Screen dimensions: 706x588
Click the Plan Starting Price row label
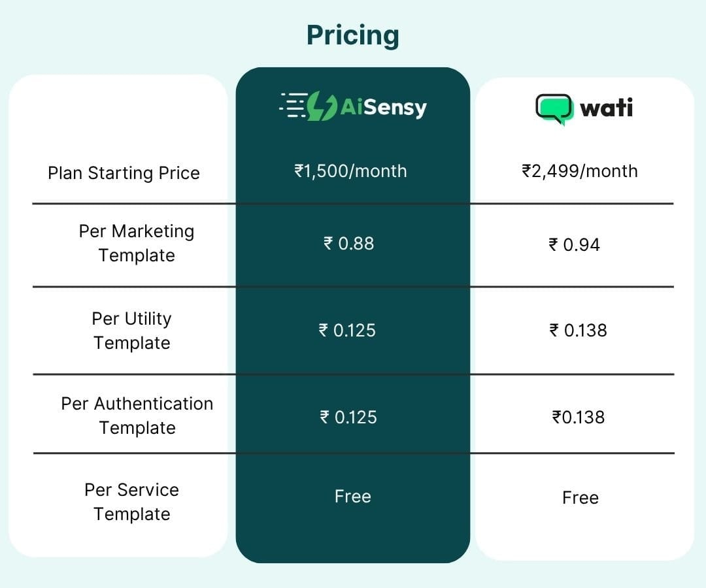[124, 173]
